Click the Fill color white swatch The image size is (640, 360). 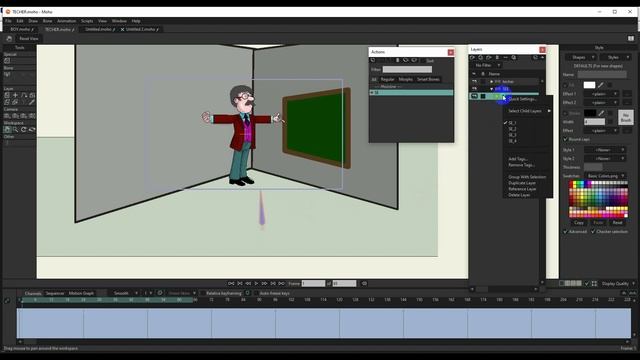click(x=589, y=85)
